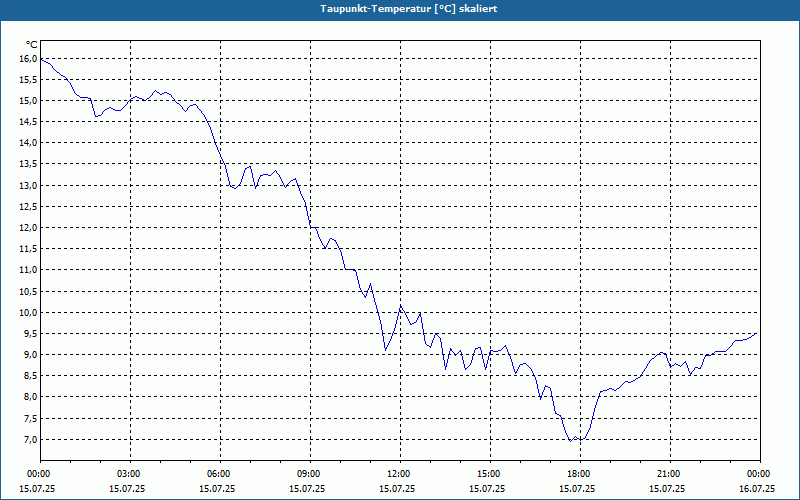Image resolution: width=800 pixels, height=500 pixels.
Task: Select the '7,5' y-axis label
Action: click(x=31, y=419)
